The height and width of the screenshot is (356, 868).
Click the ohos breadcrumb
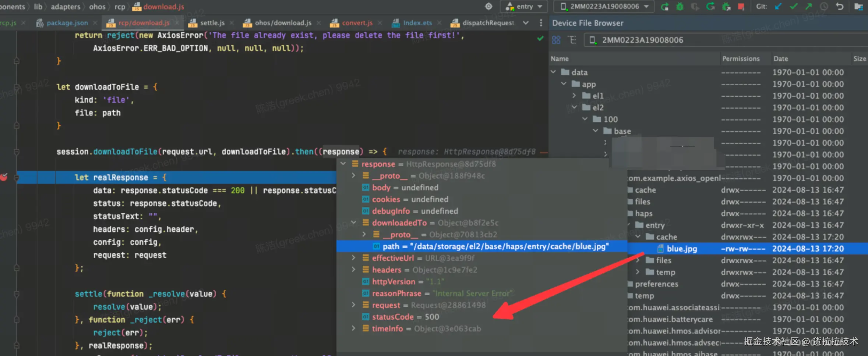tap(97, 7)
